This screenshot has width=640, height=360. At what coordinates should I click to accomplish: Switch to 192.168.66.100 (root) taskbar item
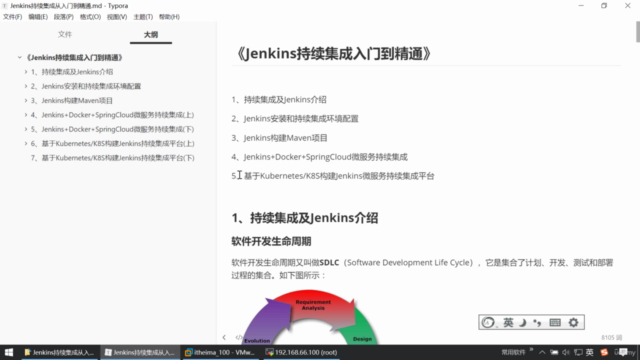tap(301, 352)
